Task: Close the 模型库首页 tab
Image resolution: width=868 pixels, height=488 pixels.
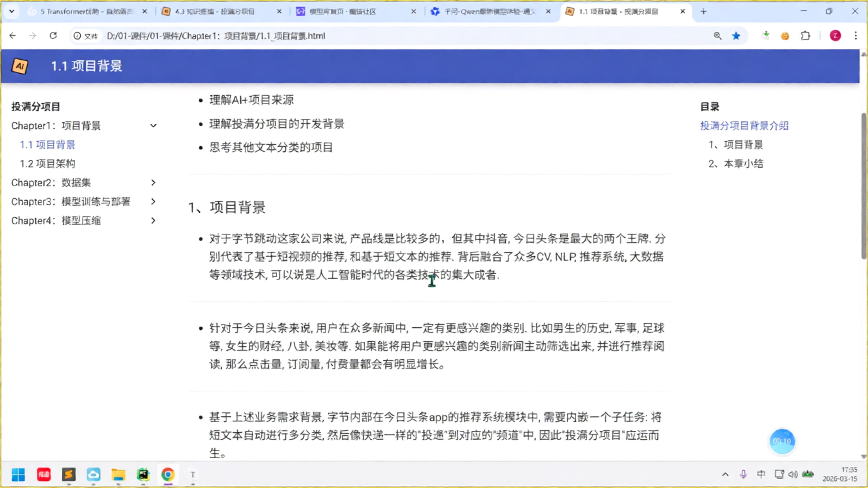Action: point(414,12)
